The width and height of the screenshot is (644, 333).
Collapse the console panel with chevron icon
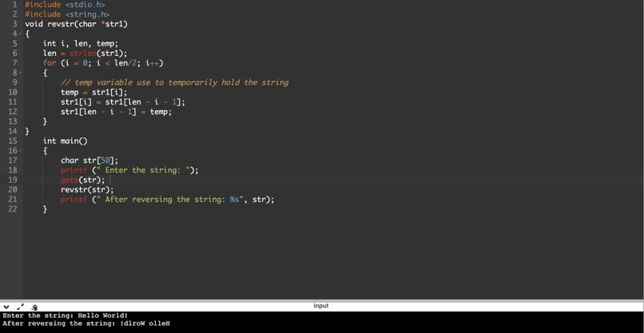[x=6, y=307]
